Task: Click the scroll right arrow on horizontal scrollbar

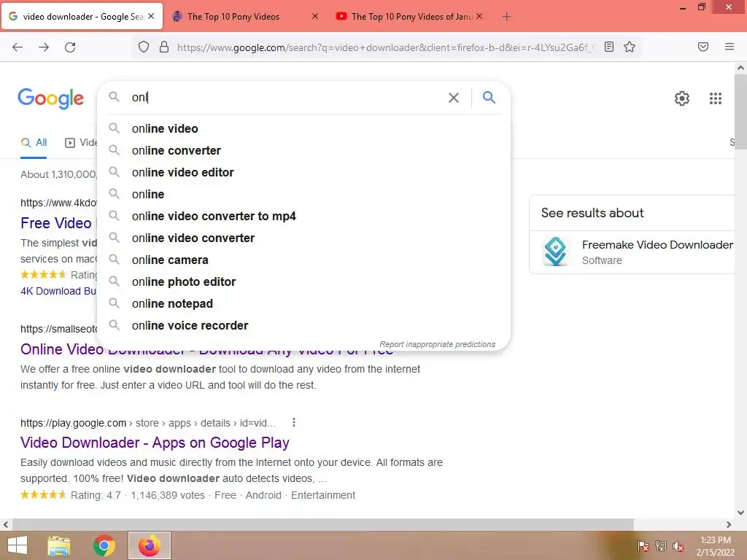Action: coord(729,524)
